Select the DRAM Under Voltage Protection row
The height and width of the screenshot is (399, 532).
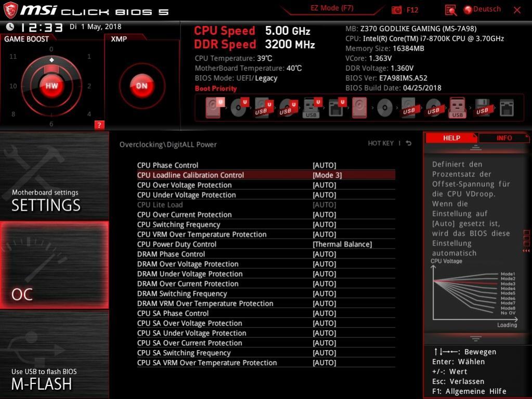[266, 274]
